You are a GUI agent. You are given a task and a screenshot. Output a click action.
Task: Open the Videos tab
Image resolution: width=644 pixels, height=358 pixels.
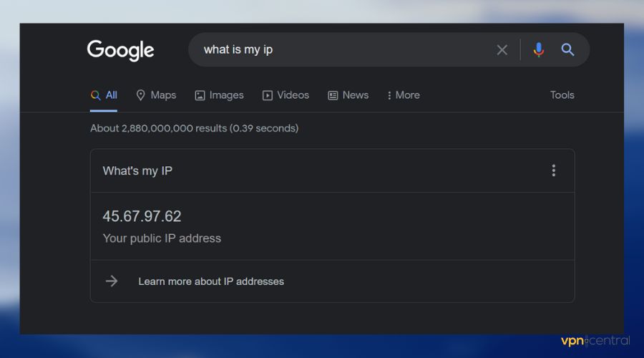click(x=286, y=95)
